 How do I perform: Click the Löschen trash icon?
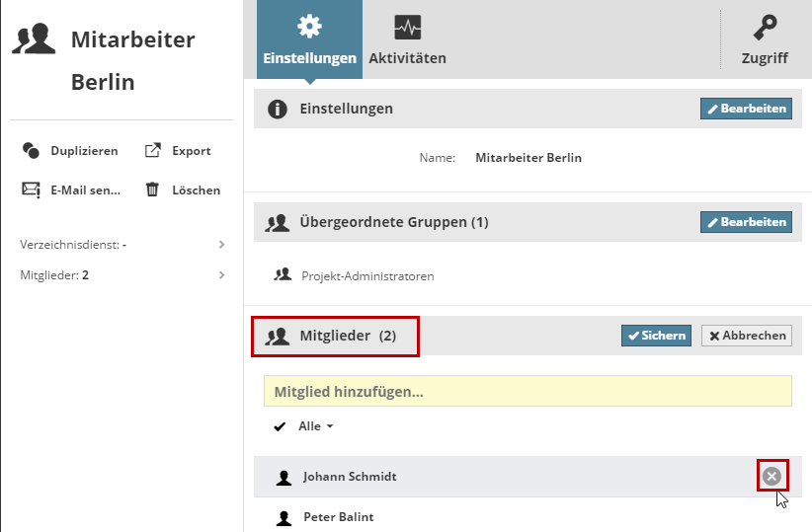click(x=152, y=190)
